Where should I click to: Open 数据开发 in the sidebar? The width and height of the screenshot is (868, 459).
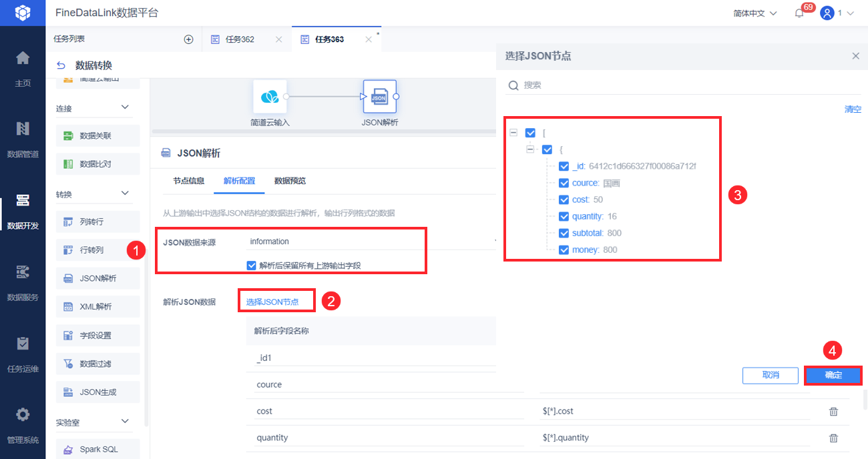pyautogui.click(x=23, y=201)
